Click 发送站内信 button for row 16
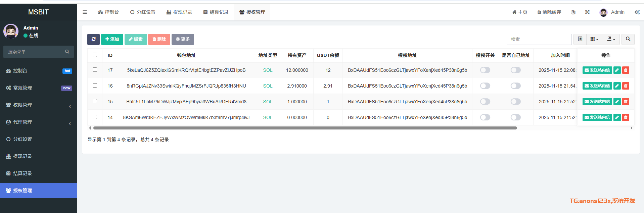 [597, 86]
